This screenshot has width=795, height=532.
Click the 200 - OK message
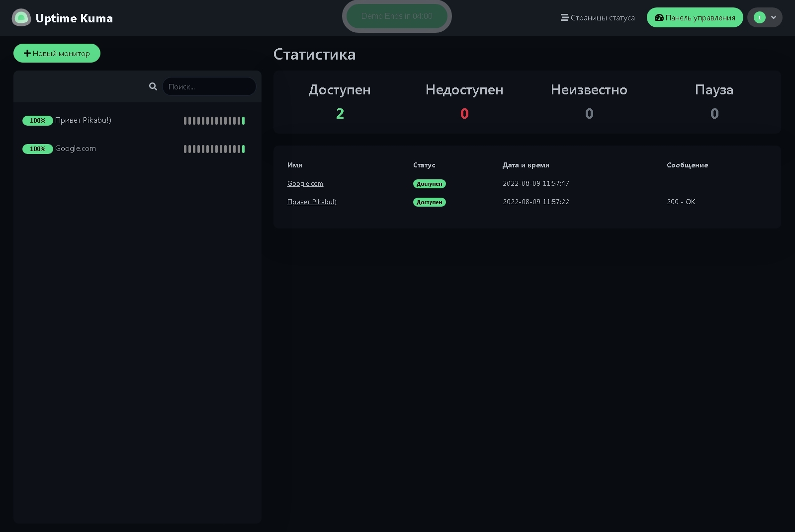(x=681, y=202)
